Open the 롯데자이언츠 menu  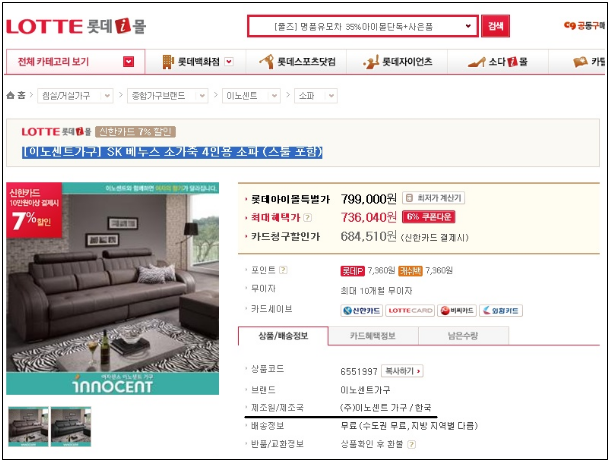pyautogui.click(x=398, y=62)
